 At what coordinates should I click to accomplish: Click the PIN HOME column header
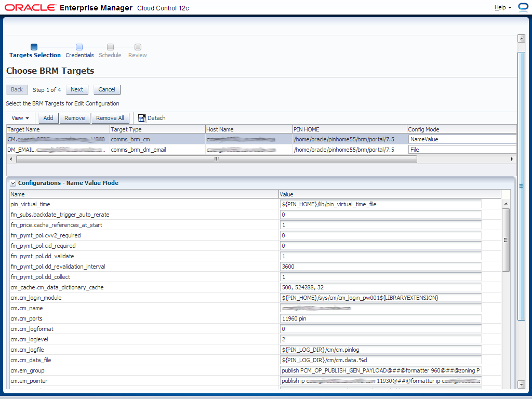coord(350,129)
